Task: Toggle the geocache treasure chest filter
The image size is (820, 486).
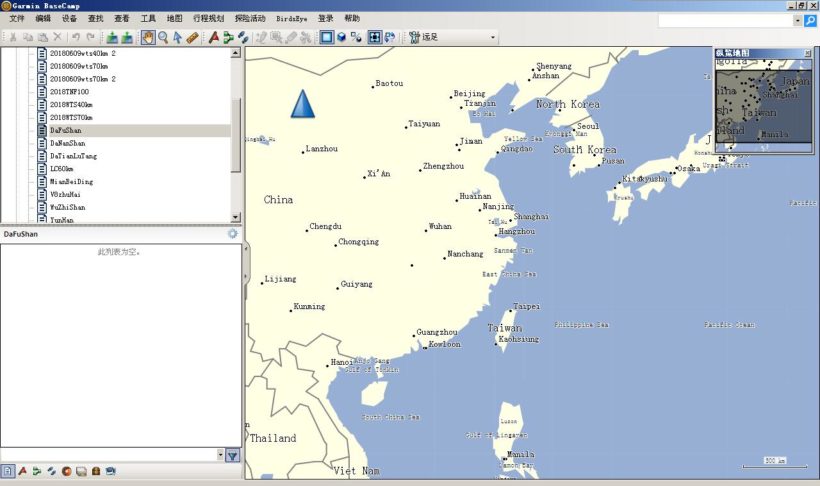Action: (x=96, y=471)
